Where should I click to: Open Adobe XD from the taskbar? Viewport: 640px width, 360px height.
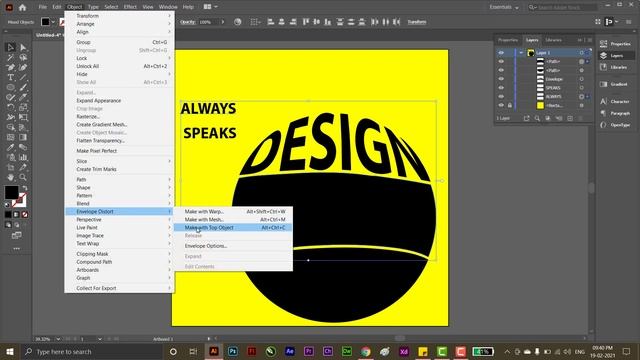pos(404,351)
